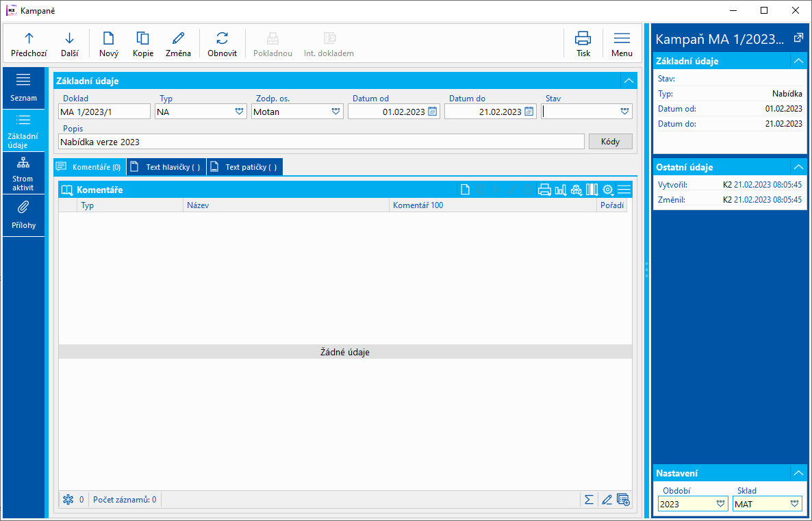Click the asterisk selection icon in footer
Screen dimensions: 812x521
(x=68, y=500)
